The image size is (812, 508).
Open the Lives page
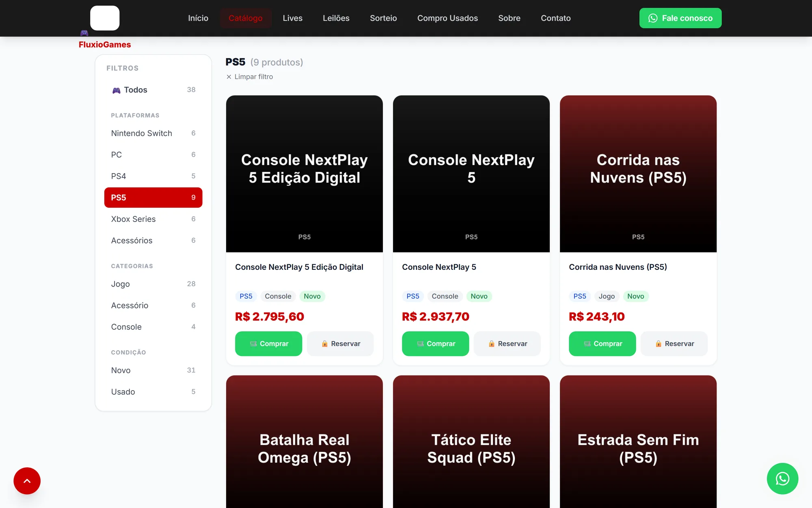coord(292,18)
